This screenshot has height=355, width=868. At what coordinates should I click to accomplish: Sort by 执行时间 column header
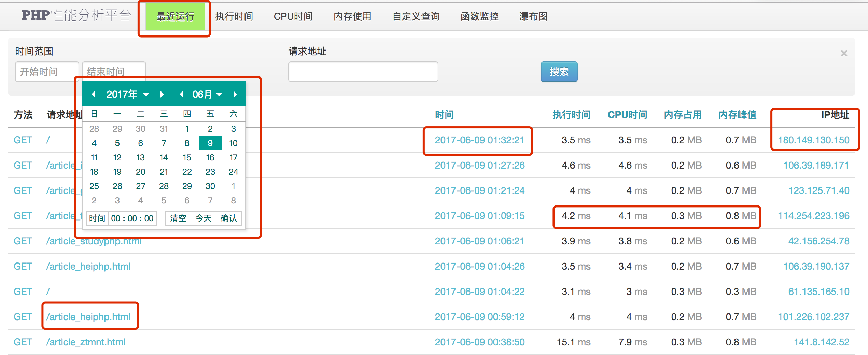pyautogui.click(x=571, y=115)
